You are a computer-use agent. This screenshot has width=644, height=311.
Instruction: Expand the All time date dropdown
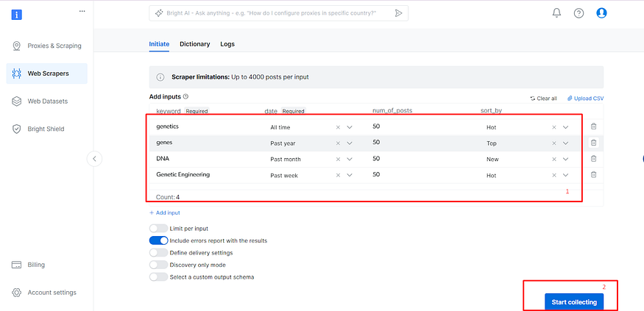pyautogui.click(x=350, y=127)
